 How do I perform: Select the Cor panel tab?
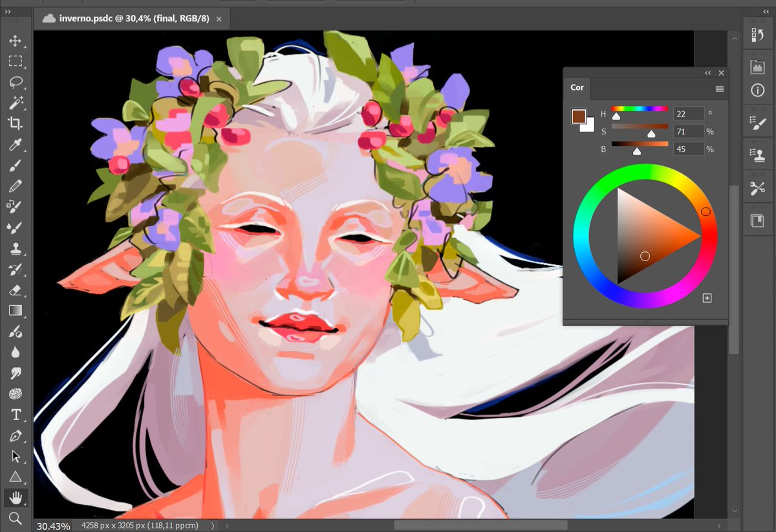tap(577, 88)
